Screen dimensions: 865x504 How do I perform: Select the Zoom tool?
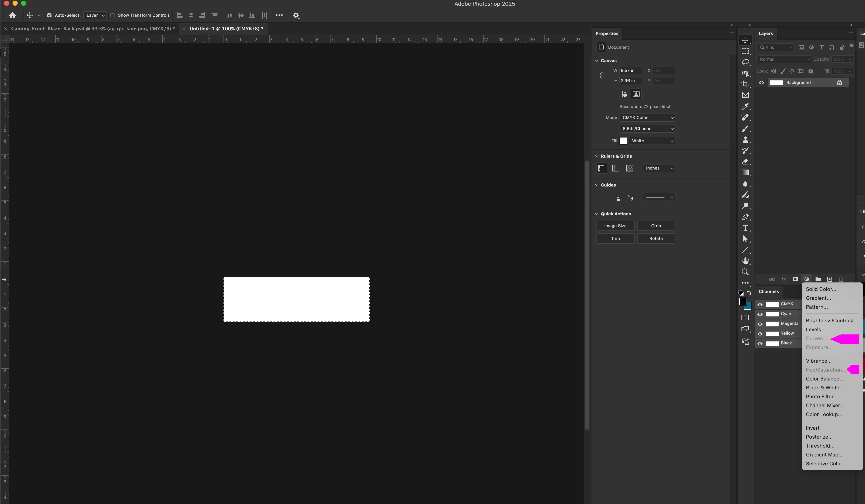tap(745, 272)
